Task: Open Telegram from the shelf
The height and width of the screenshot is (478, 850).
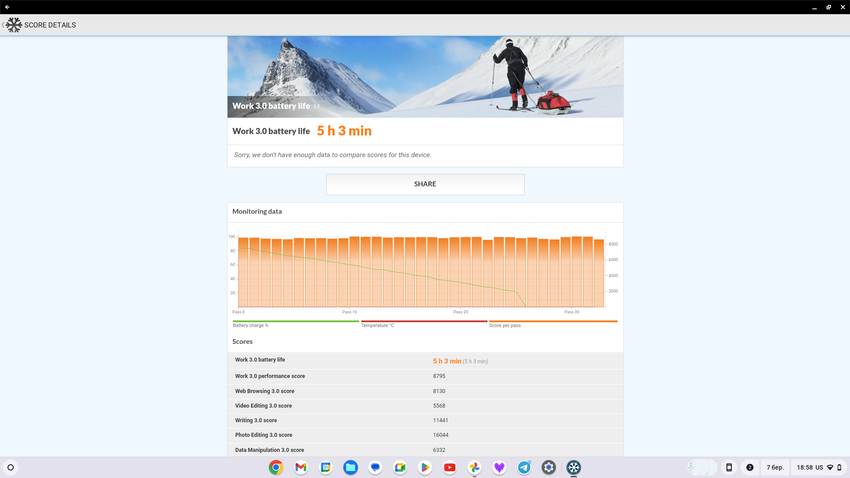Action: point(524,467)
